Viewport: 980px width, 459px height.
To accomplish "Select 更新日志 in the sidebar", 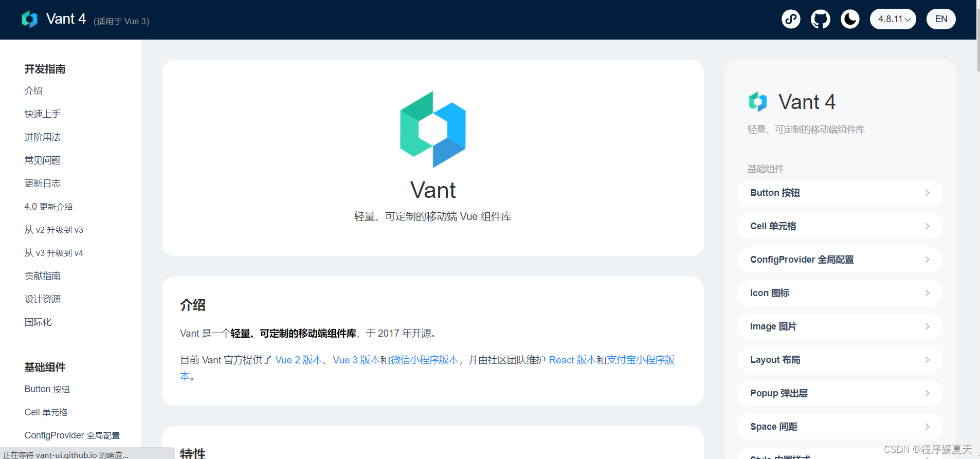I will pyautogui.click(x=43, y=183).
